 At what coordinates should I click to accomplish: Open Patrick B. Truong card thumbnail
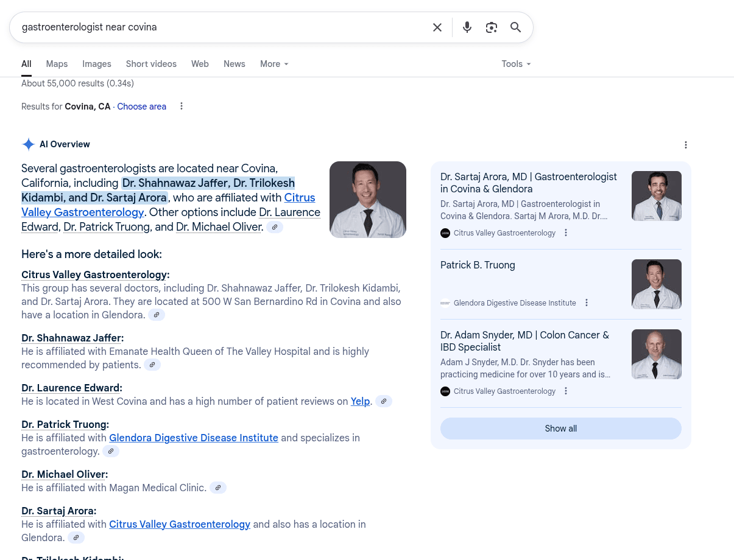(x=657, y=284)
